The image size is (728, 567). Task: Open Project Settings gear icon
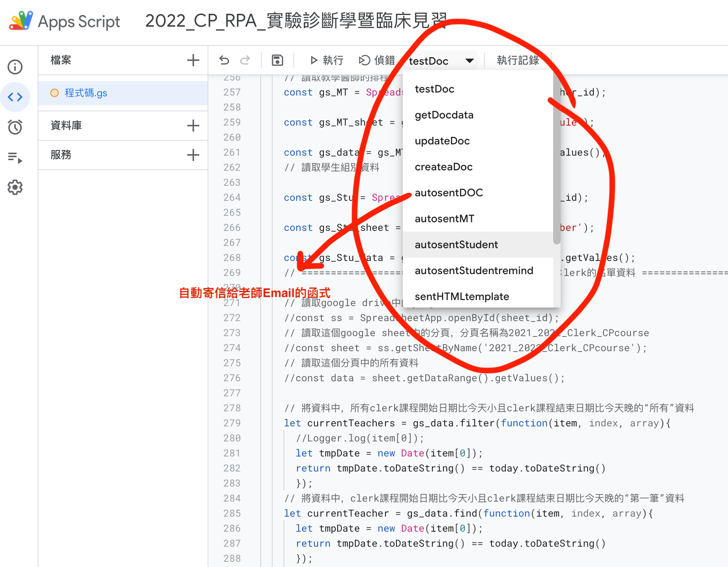15,187
